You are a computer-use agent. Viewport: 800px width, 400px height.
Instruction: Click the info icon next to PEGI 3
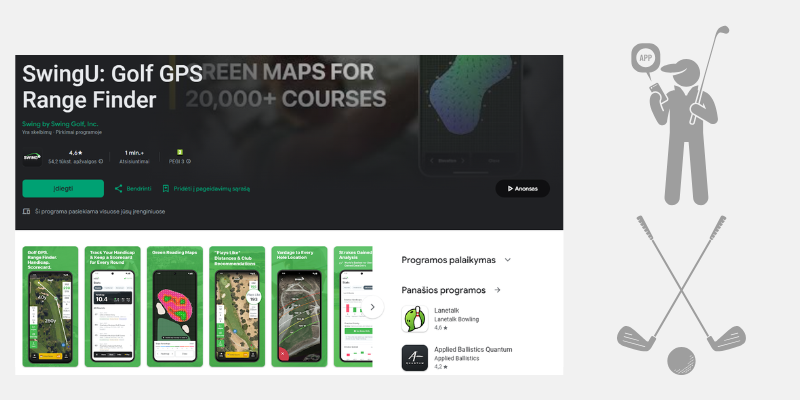pyautogui.click(x=188, y=161)
